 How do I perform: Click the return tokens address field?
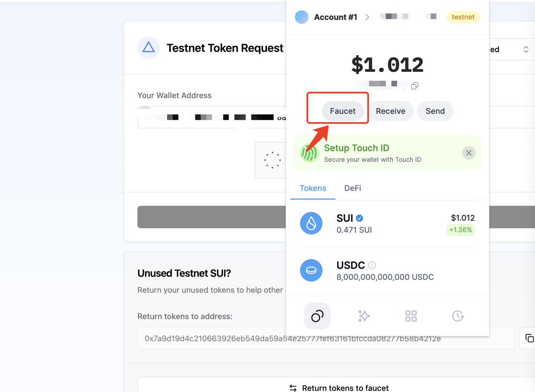(x=325, y=338)
